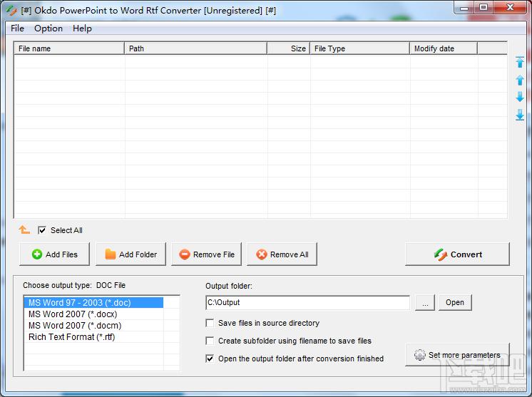Image resolution: width=532 pixels, height=397 pixels.
Task: Maximize the converter window
Action: 484,8
